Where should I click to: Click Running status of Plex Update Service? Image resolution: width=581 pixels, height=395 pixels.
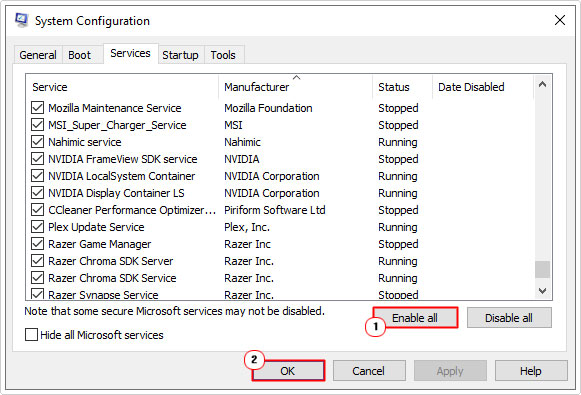click(x=398, y=227)
